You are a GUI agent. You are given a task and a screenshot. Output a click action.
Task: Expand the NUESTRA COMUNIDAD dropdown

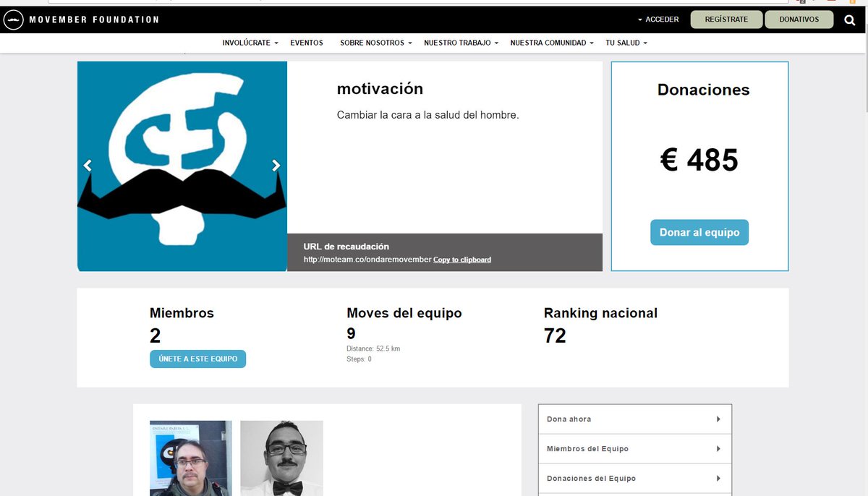click(x=551, y=43)
